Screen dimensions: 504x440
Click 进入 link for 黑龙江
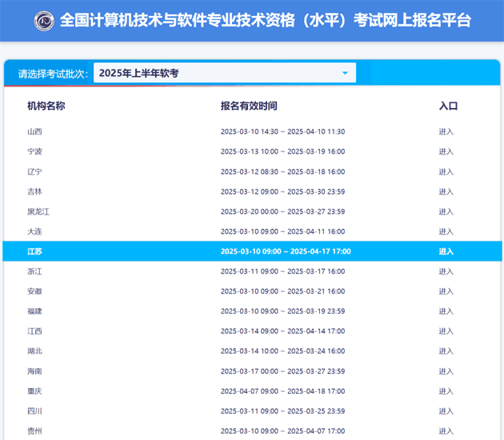point(446,211)
